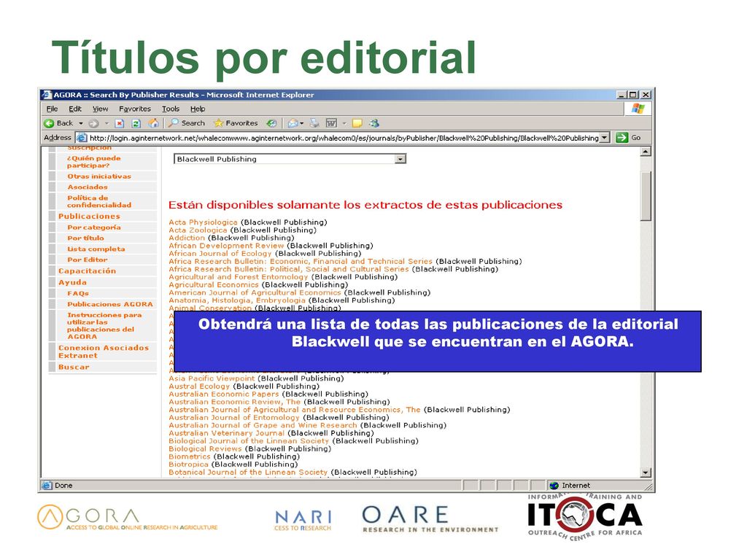Click the Messenger icon in the toolbar
The image size is (747, 560).
374,123
